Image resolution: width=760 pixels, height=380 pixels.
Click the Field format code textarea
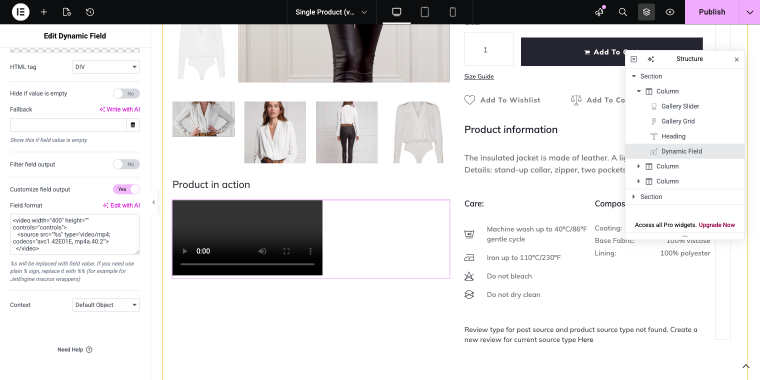75,234
